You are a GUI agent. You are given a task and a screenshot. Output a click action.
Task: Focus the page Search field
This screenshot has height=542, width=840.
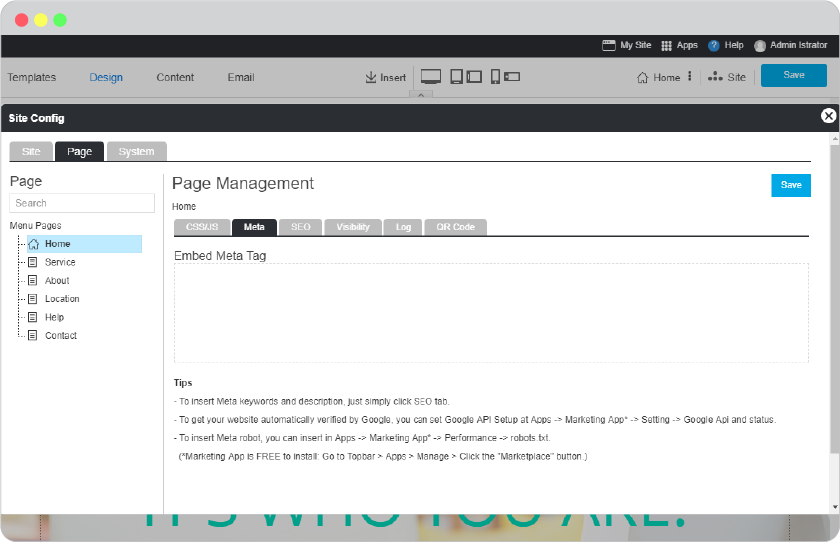pos(82,204)
